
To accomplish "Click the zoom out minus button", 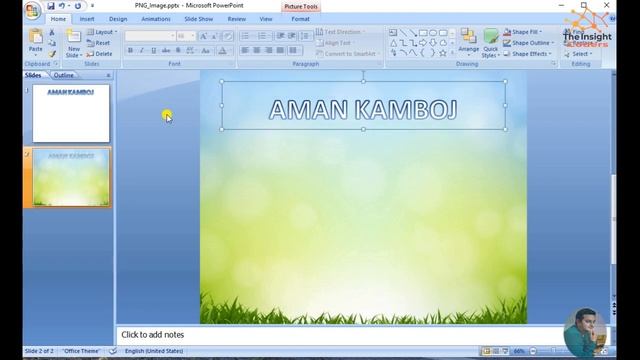I will (x=533, y=351).
